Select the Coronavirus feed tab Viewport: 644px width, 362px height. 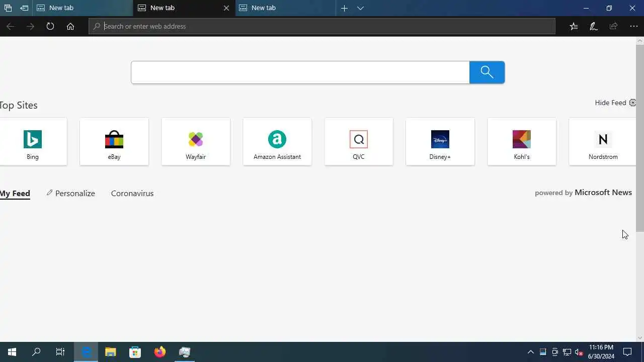(132, 193)
